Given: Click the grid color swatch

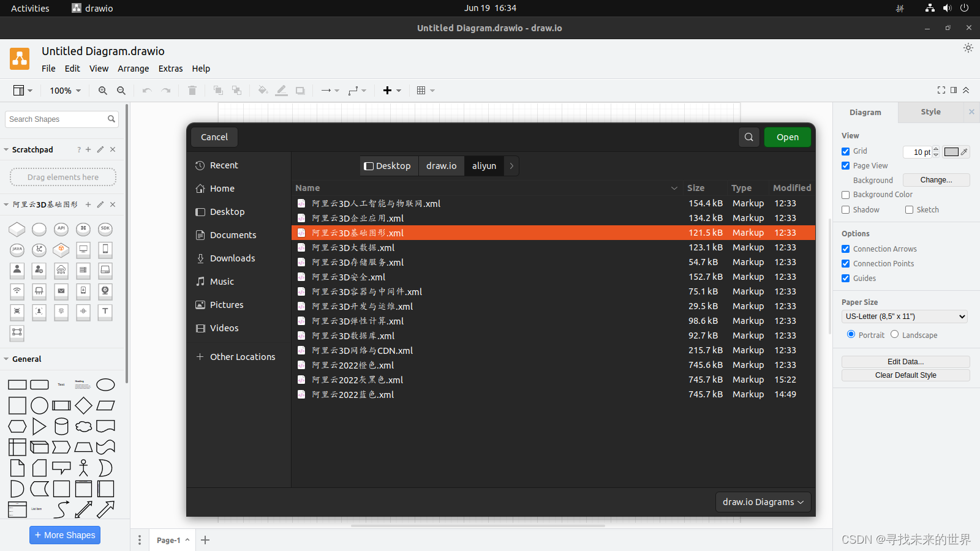Looking at the screenshot, I should [951, 152].
